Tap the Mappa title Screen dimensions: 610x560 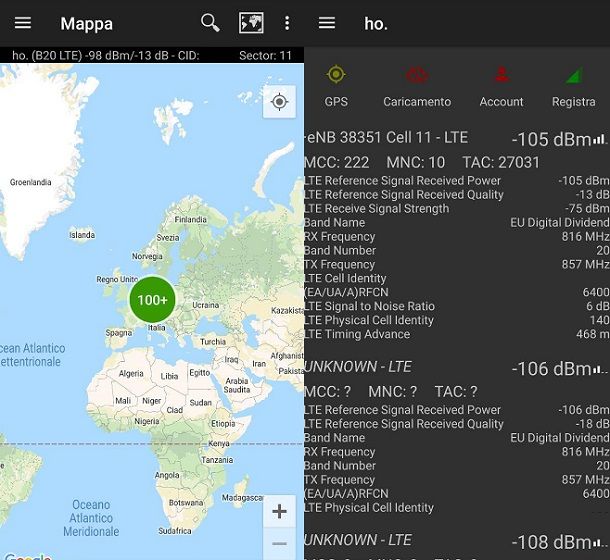coord(86,24)
